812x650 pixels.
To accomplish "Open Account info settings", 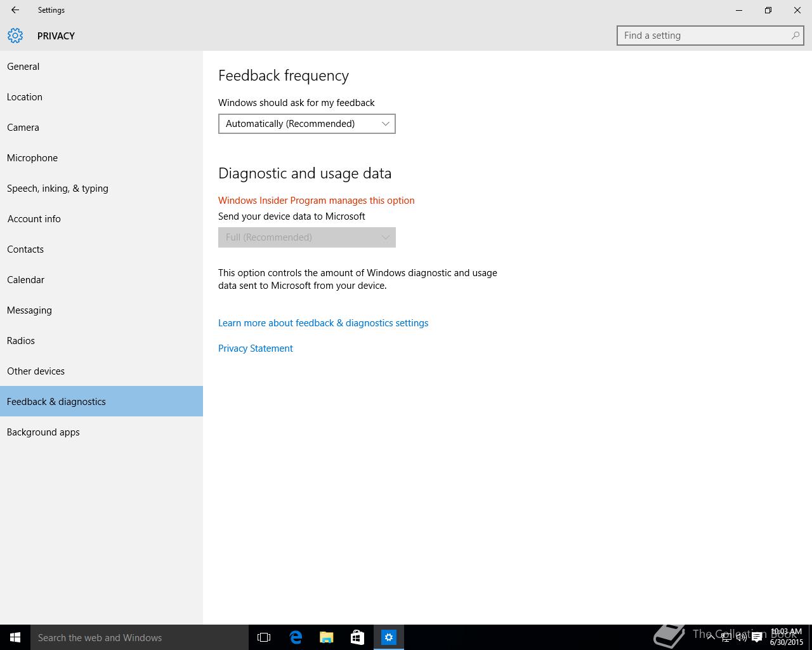I will click(101, 219).
